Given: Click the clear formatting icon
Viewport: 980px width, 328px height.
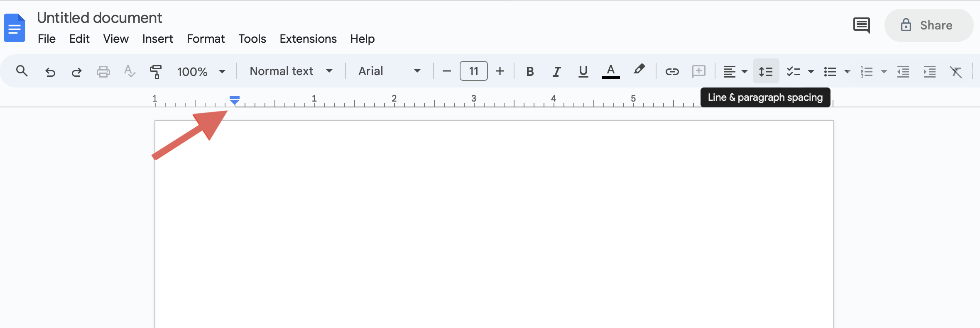Looking at the screenshot, I should [956, 72].
